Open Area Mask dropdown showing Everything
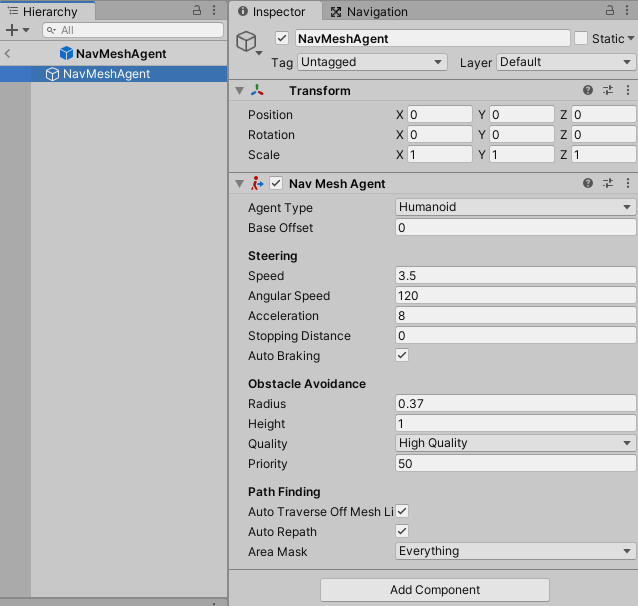 click(x=516, y=551)
